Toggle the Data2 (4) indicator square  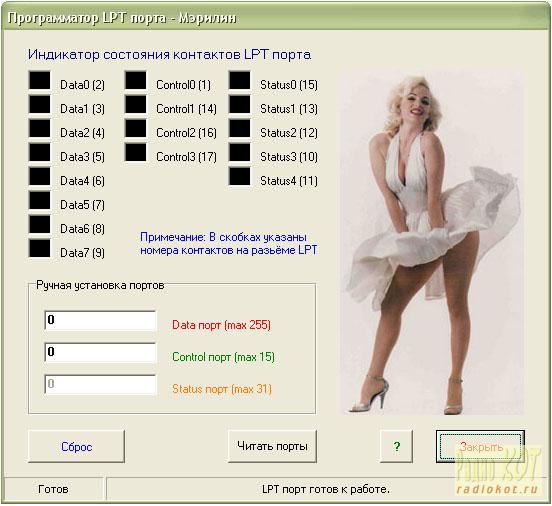click(40, 128)
